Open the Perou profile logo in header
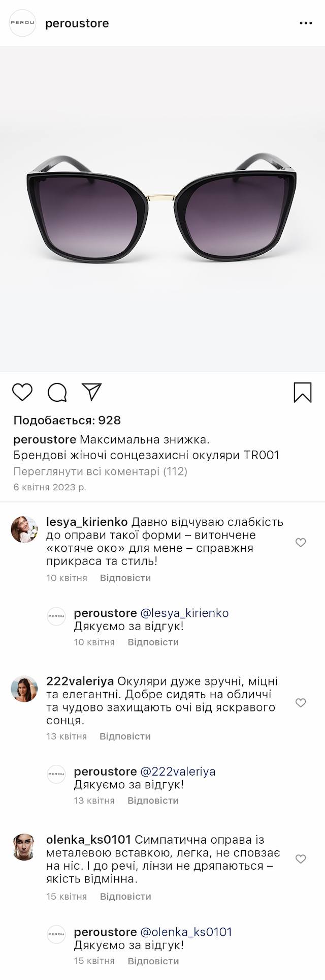The width and height of the screenshot is (325, 980). (23, 23)
